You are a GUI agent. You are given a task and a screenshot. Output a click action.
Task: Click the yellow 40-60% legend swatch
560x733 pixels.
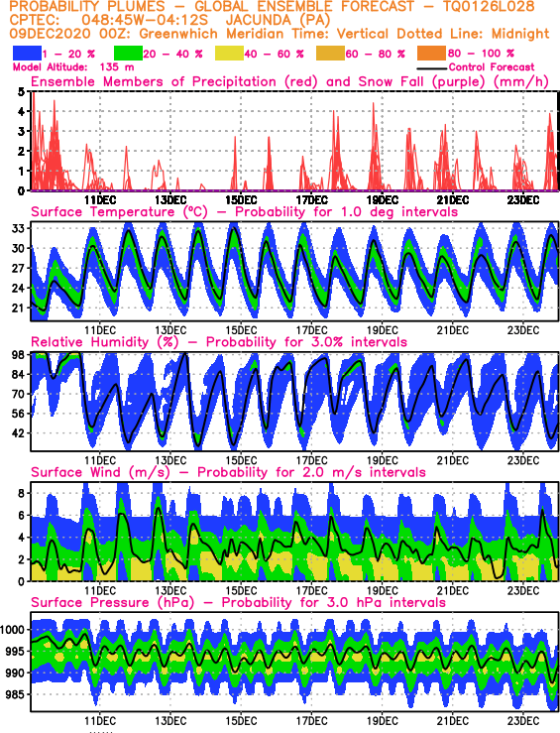[229, 54]
